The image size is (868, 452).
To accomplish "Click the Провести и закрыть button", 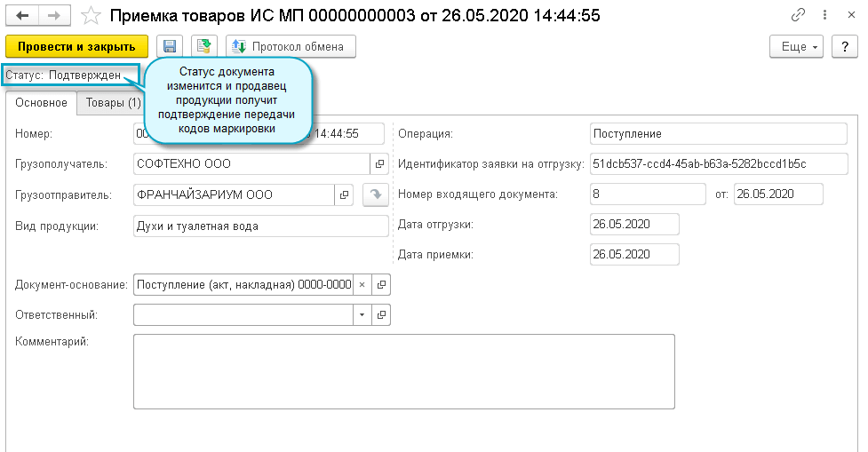I will pos(76,46).
